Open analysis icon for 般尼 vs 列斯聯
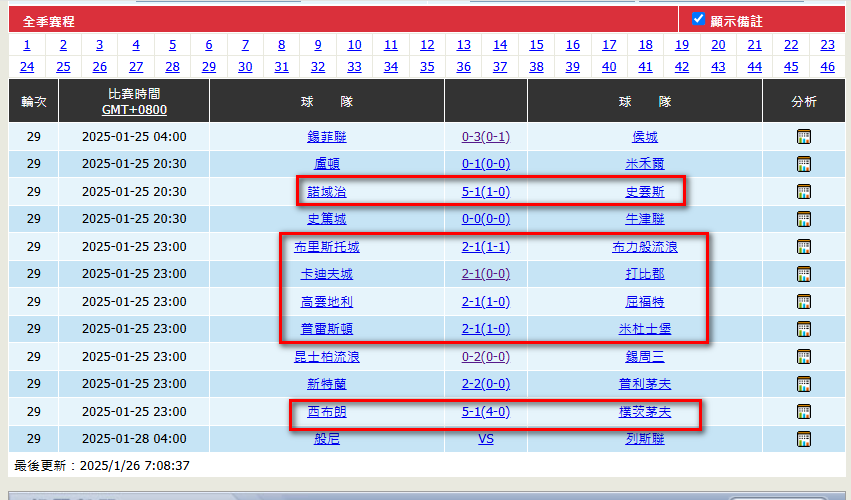The height and width of the screenshot is (500, 851). [803, 439]
